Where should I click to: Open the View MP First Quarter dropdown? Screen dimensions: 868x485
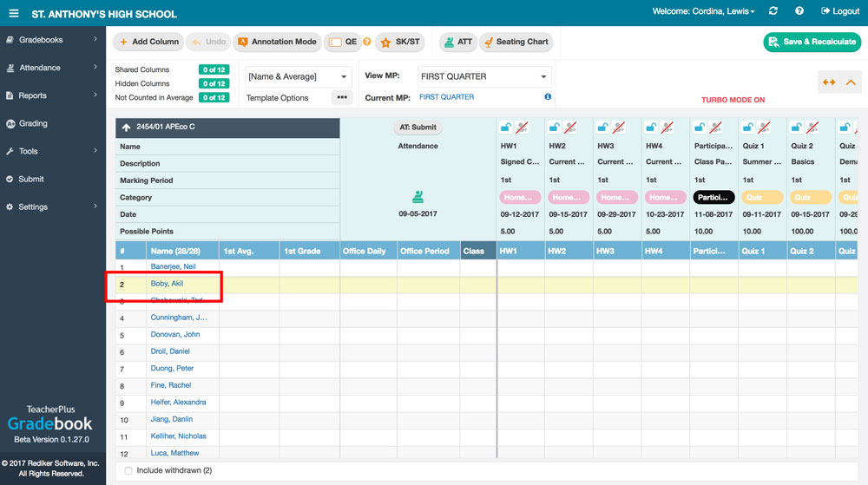pyautogui.click(x=484, y=76)
